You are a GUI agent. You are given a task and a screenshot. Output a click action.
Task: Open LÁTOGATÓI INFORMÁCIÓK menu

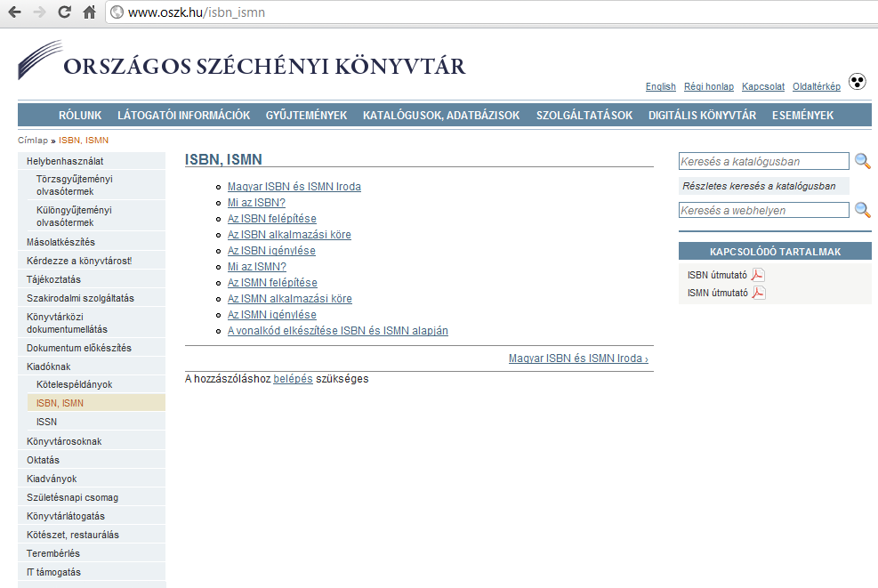[x=183, y=116]
